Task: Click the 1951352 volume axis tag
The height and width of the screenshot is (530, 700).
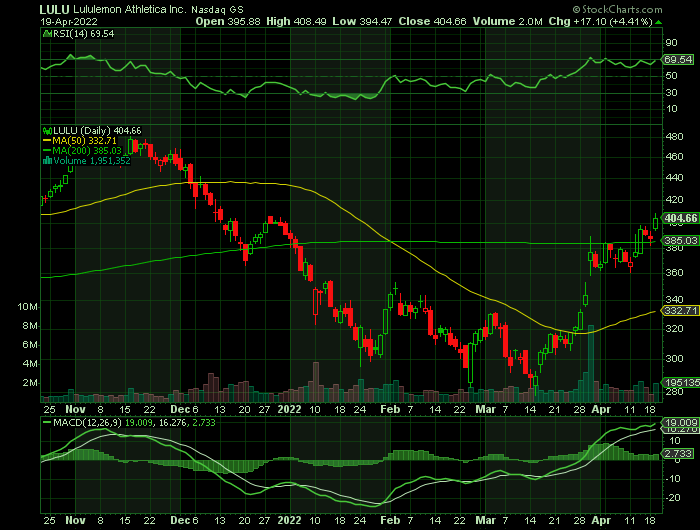Action: click(x=680, y=383)
